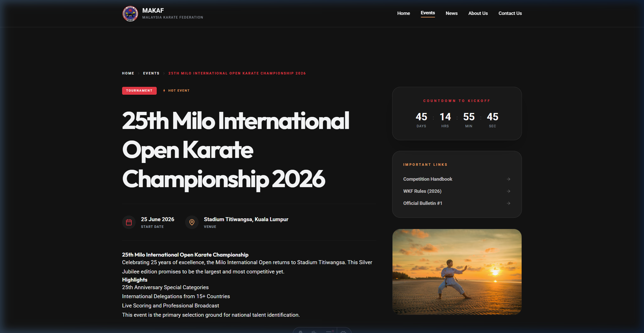Click the HOME breadcrumb link
The image size is (644, 333).
(128, 73)
